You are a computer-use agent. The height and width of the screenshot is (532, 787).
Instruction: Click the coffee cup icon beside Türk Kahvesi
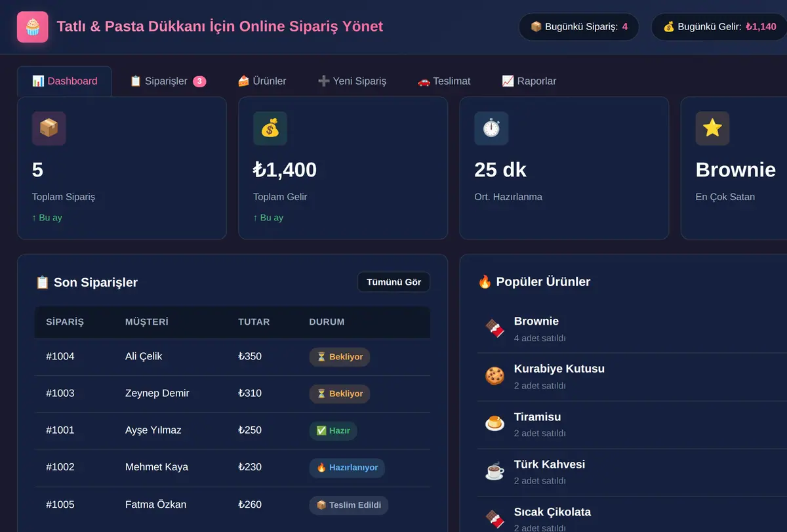click(x=494, y=471)
